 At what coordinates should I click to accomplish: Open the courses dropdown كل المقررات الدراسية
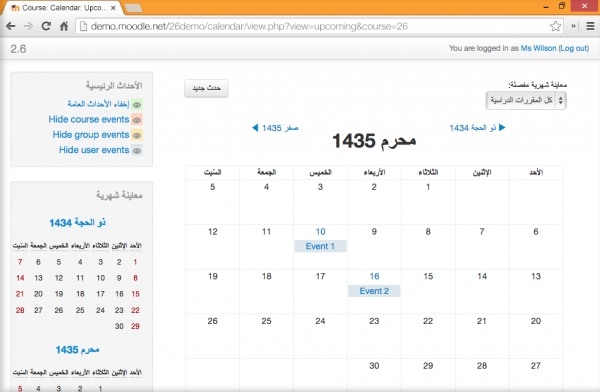526,100
